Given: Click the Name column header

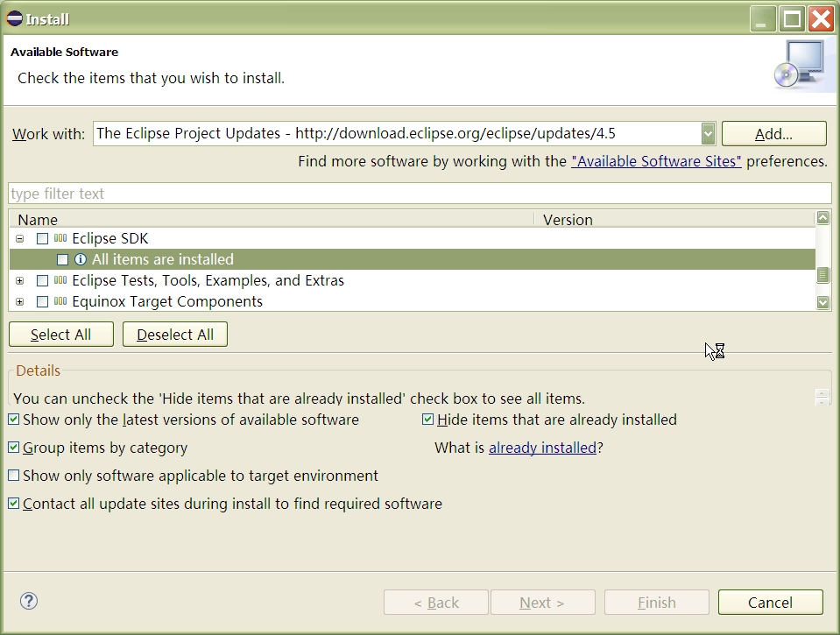Looking at the screenshot, I should 272,220.
